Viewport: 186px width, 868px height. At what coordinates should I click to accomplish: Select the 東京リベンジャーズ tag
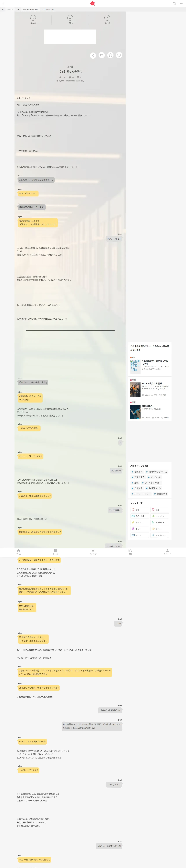point(156,472)
